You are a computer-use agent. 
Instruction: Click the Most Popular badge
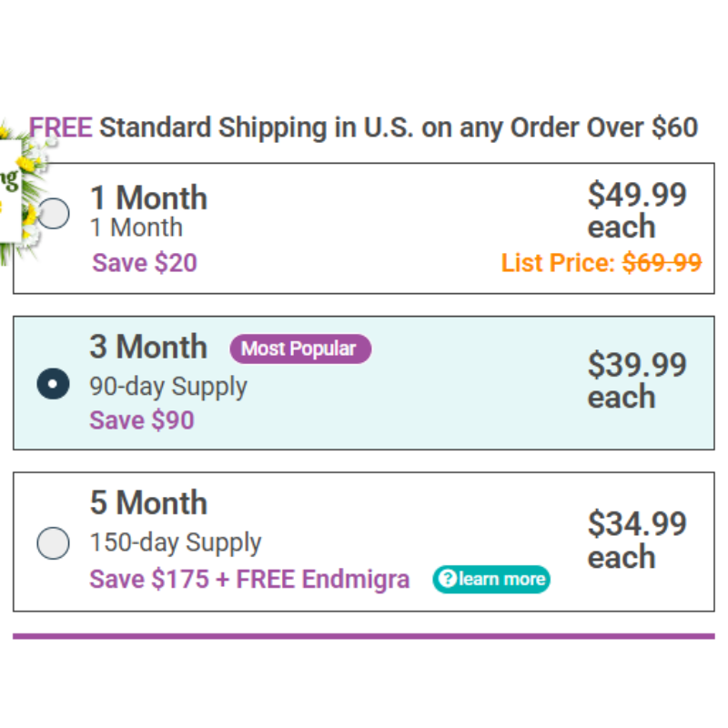[300, 349]
